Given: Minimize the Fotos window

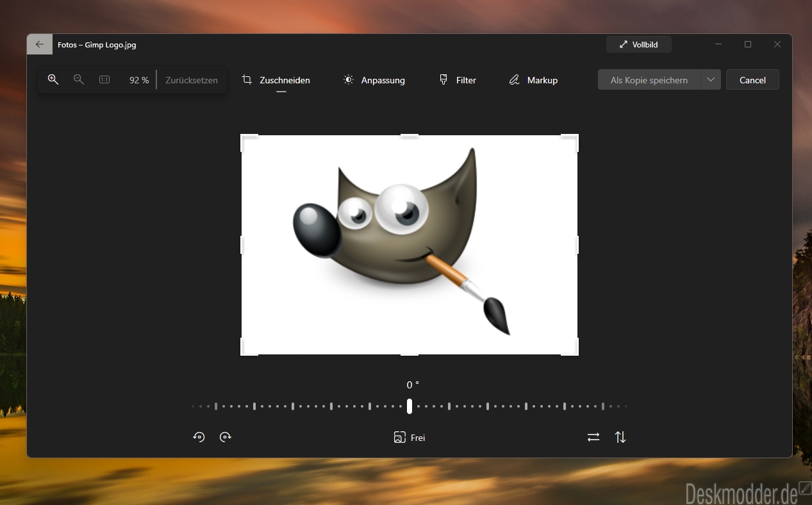Looking at the screenshot, I should click(x=718, y=44).
